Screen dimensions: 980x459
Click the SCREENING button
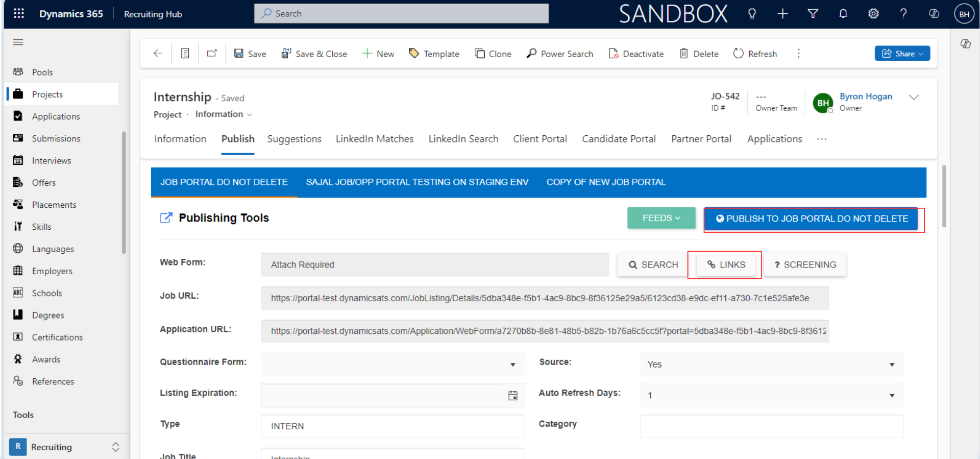point(805,264)
